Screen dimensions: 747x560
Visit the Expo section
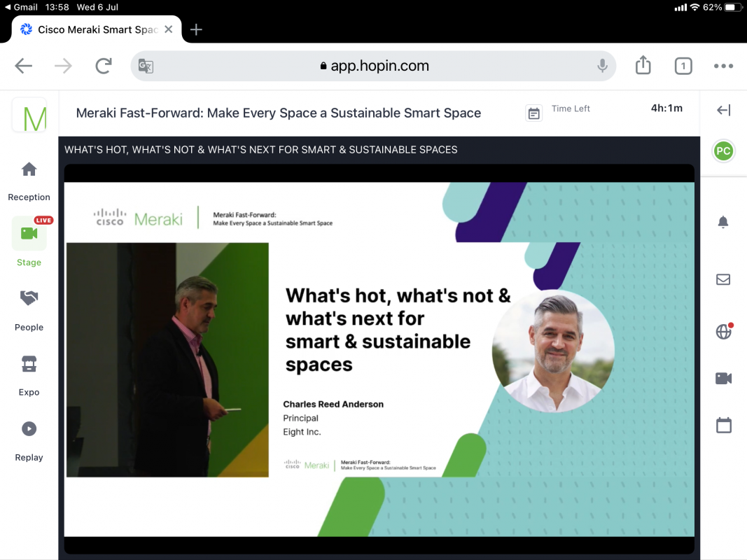pos(29,376)
